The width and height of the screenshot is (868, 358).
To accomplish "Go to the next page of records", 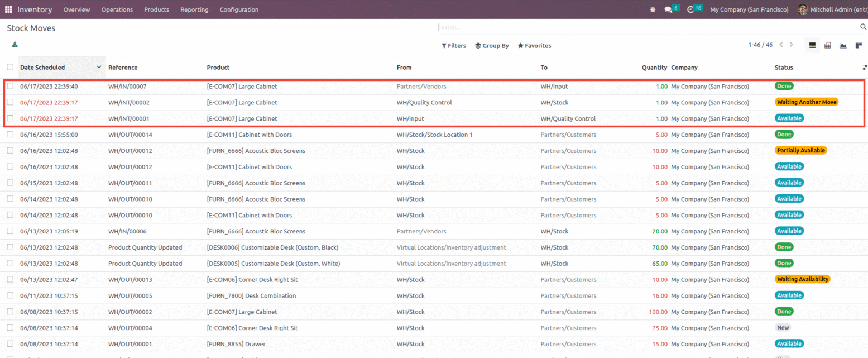I will click(x=791, y=45).
